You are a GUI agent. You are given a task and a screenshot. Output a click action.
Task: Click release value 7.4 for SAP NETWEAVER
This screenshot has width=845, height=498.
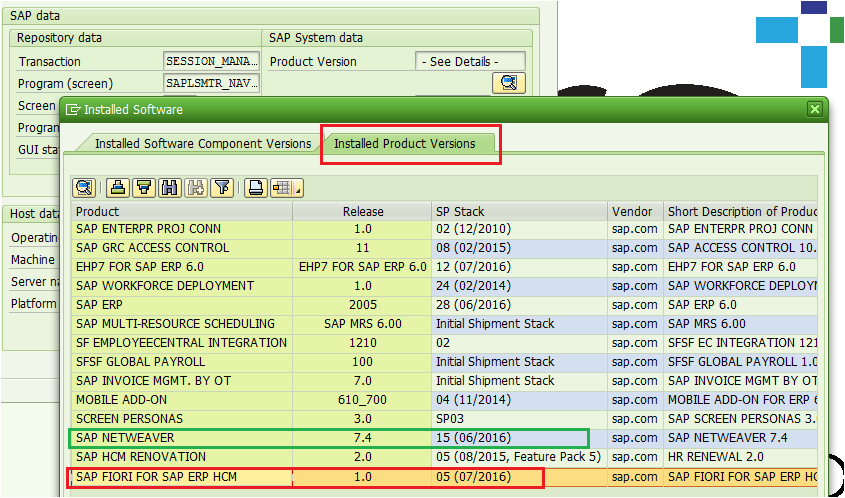click(362, 438)
